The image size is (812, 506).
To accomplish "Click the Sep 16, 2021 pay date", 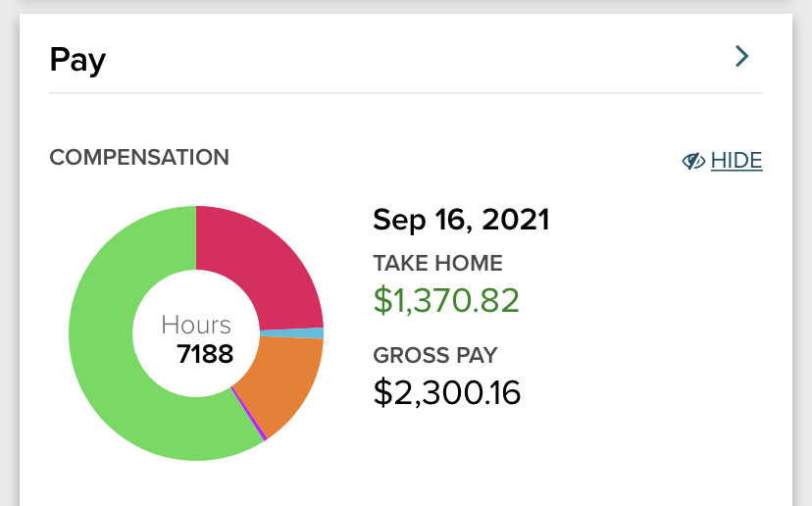I will click(461, 219).
